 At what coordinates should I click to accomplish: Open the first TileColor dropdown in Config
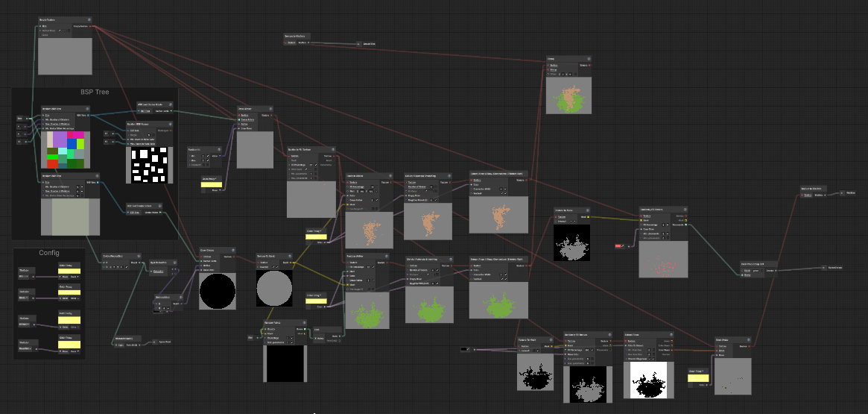[x=26, y=276]
